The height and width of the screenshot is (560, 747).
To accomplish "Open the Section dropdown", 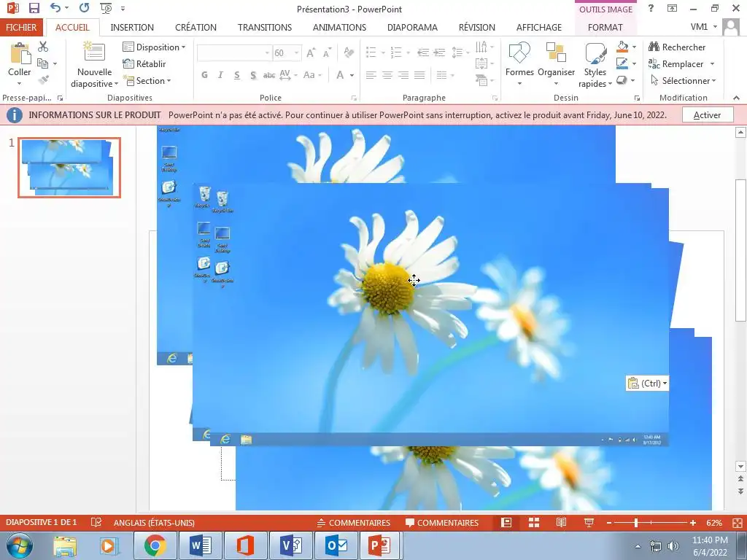I will click(x=147, y=80).
